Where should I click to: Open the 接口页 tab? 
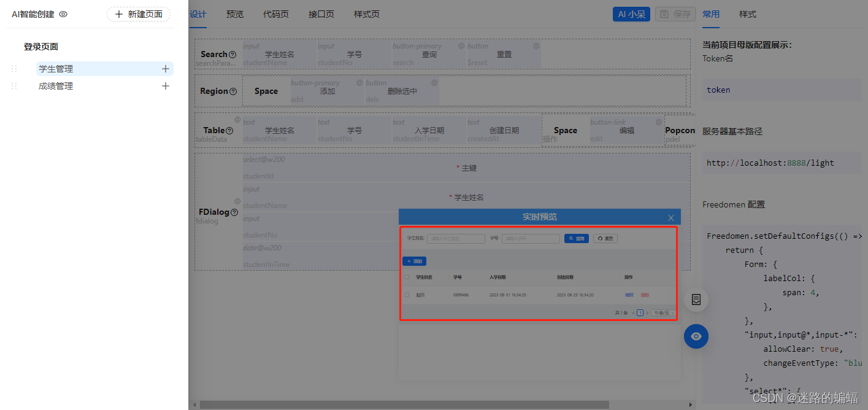click(321, 14)
